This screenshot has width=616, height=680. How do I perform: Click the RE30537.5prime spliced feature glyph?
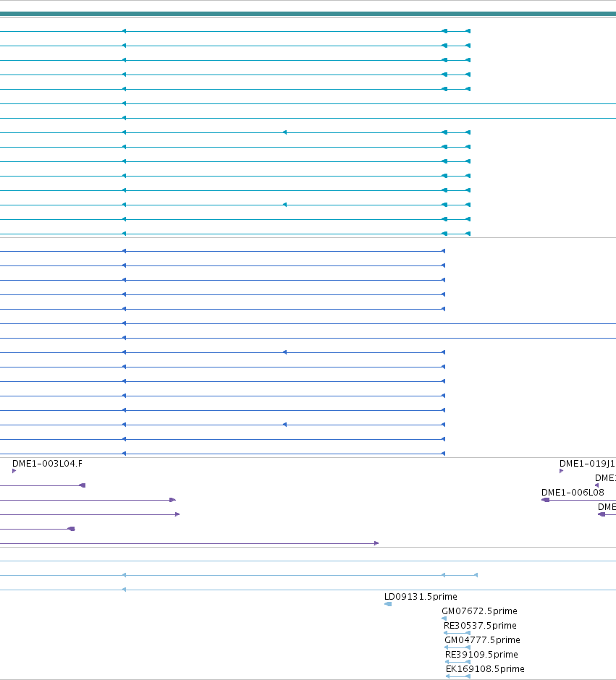tap(457, 633)
